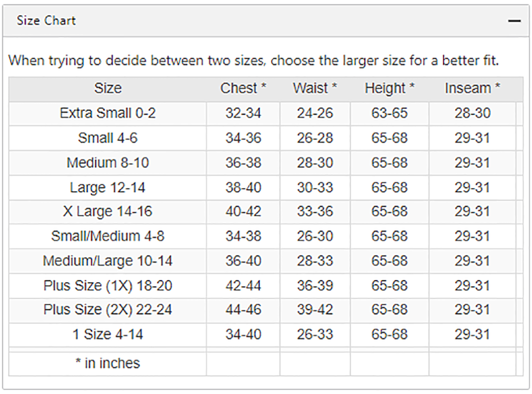
Task: Click the Medium/Large 10-14 size cell
Action: pyautogui.click(x=107, y=261)
